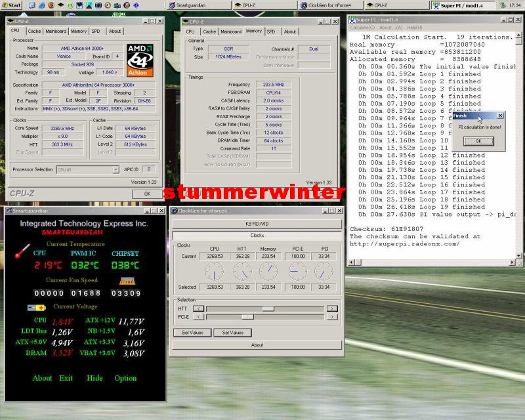Screen dimensions: 525x420
Task: Click the Super PI checksum 61E91807
Action: point(407,229)
